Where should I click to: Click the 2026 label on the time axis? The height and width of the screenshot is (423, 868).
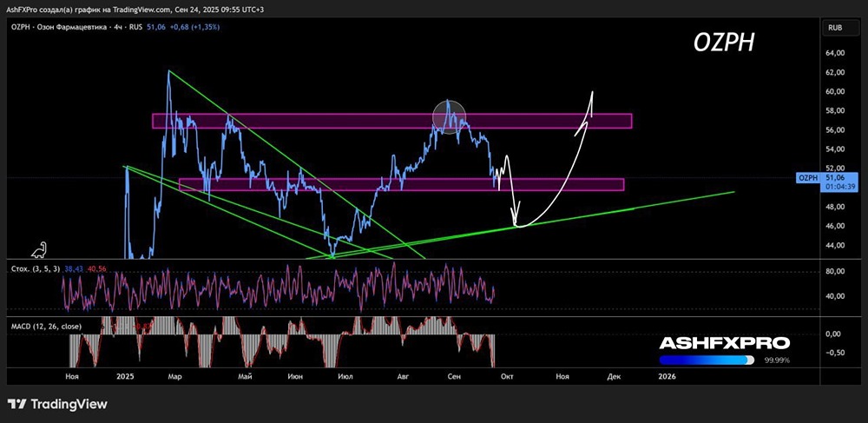[x=667, y=376]
